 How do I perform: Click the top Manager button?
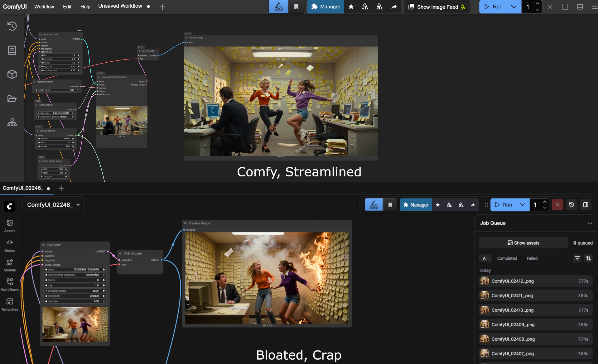tap(326, 7)
